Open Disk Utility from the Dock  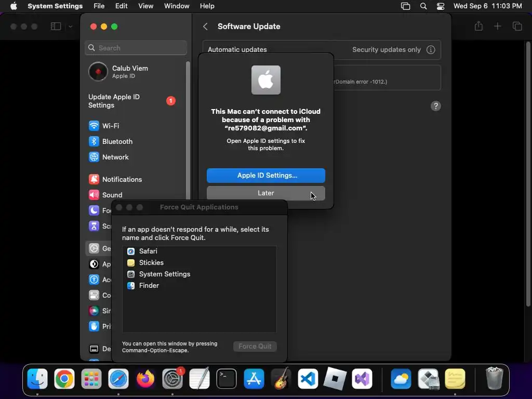(x=428, y=379)
